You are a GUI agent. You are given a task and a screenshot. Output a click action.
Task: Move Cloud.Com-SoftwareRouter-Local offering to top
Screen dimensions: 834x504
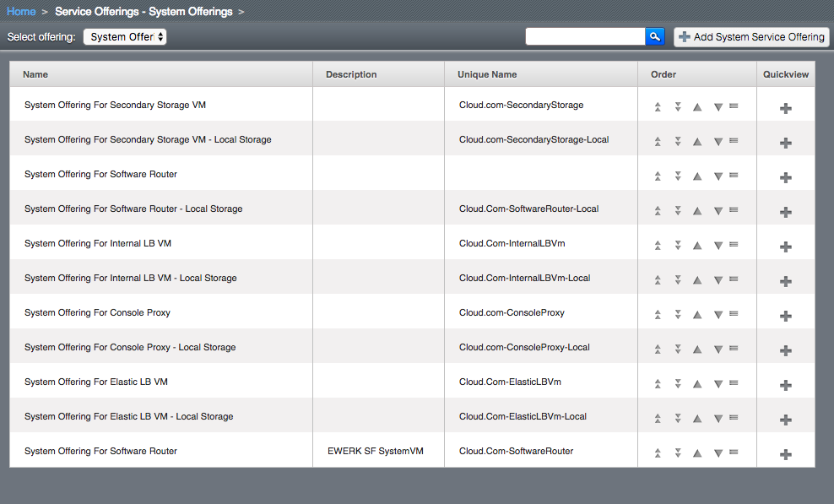tap(658, 210)
